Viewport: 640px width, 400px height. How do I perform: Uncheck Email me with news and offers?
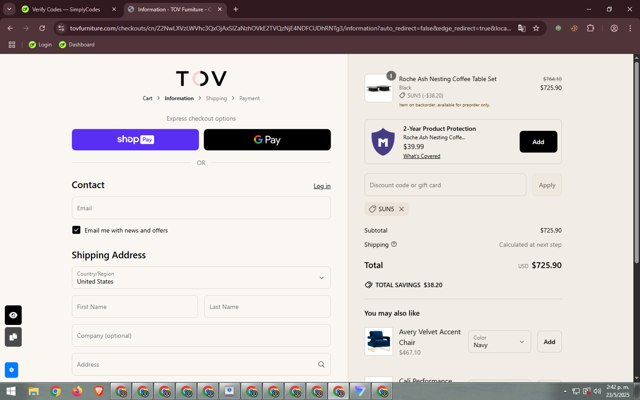click(76, 230)
